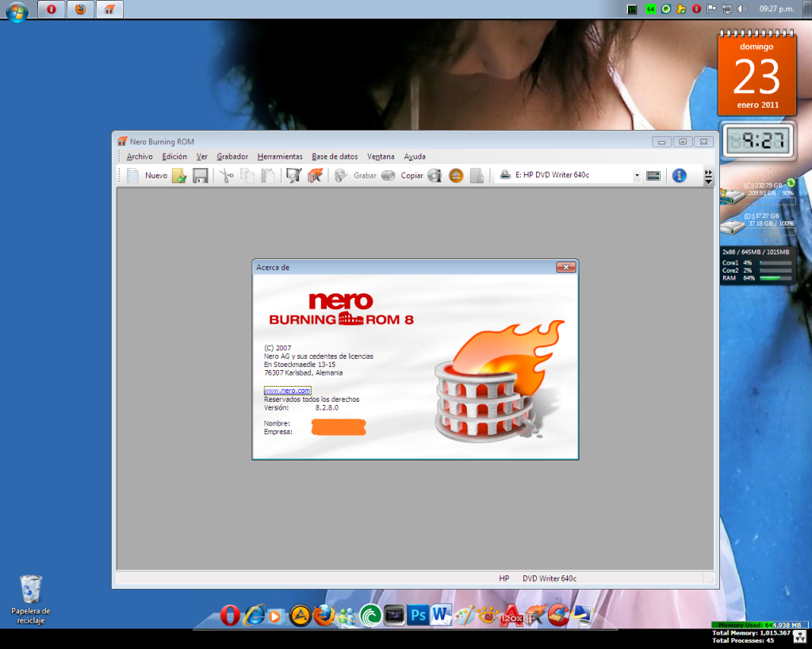Viewport: 812px width, 649px height.
Task: Open the Archivo menu
Action: pyautogui.click(x=140, y=156)
